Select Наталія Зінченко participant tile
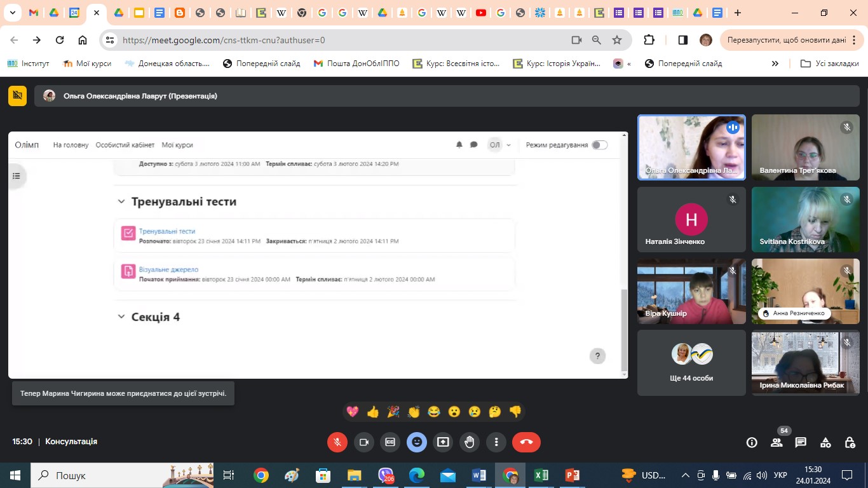 [x=691, y=219]
